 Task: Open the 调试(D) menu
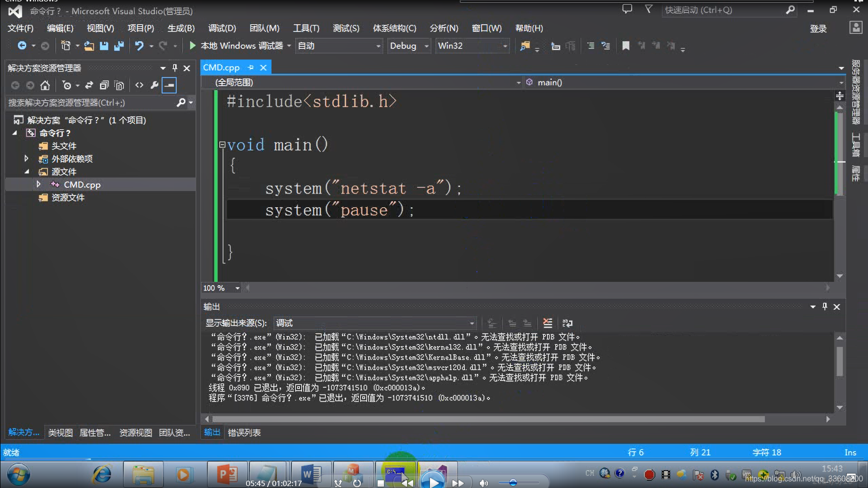(222, 28)
